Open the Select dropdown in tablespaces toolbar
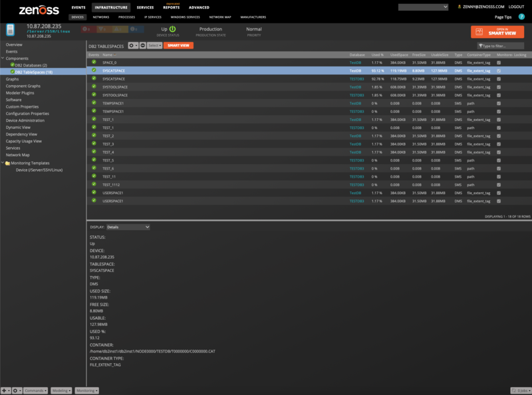 (x=155, y=45)
